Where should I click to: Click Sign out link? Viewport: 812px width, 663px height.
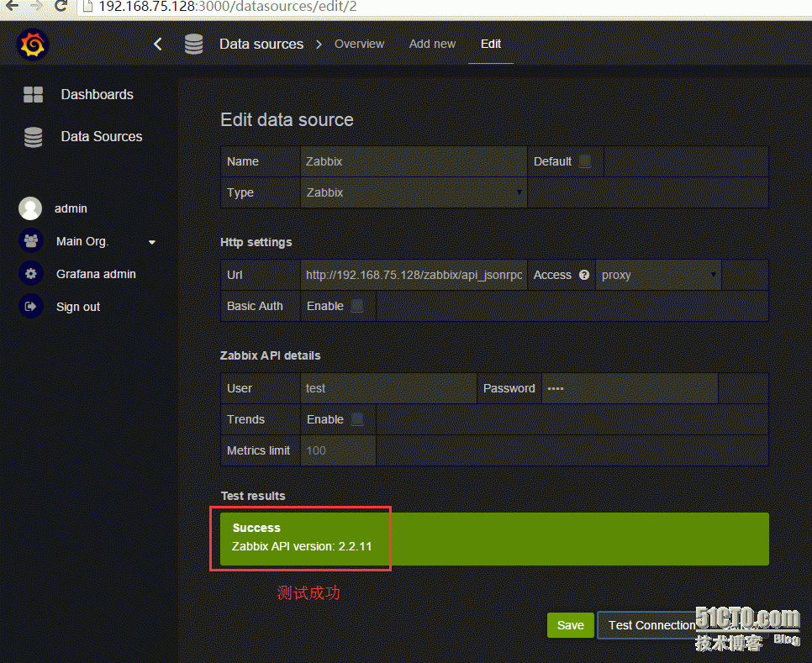(78, 307)
